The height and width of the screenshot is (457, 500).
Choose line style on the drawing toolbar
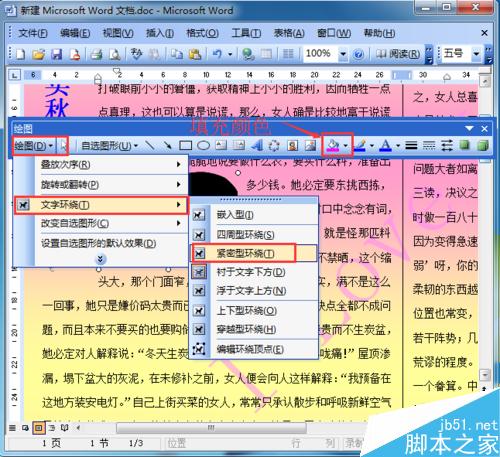click(411, 145)
